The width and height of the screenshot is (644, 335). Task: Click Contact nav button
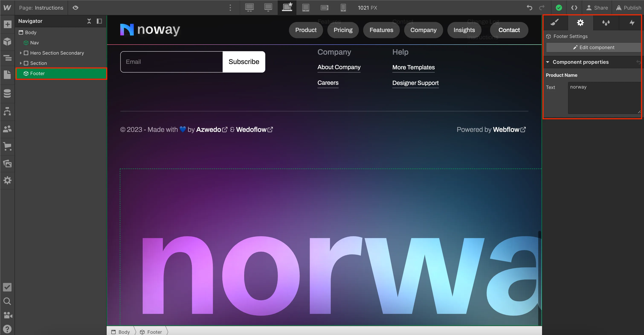click(x=509, y=30)
